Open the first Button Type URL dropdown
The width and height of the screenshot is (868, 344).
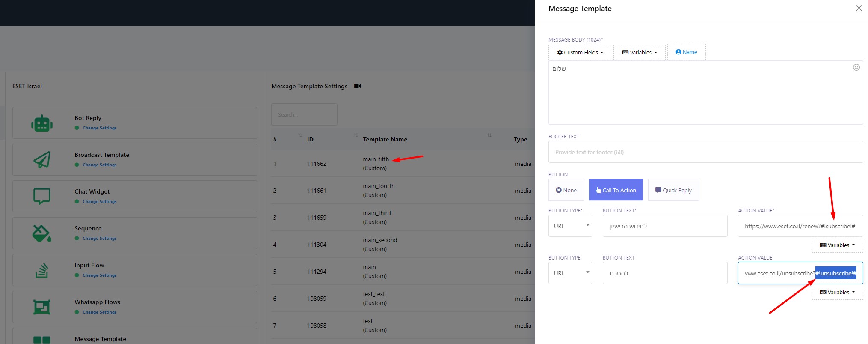pyautogui.click(x=570, y=226)
